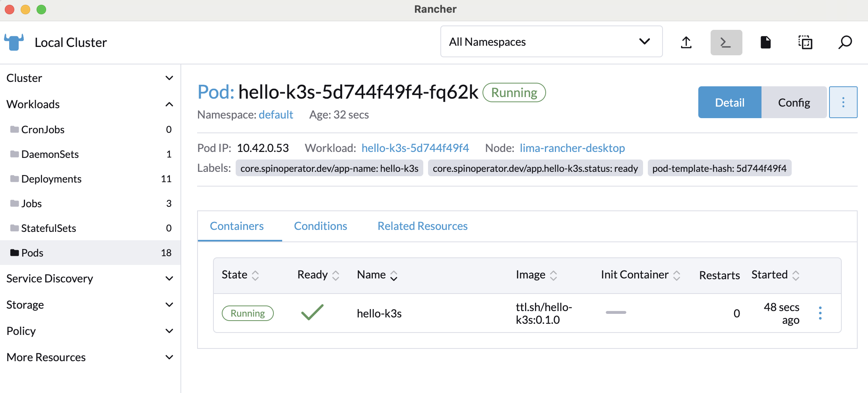The width and height of the screenshot is (868, 393).
Task: Switch to the Conditions tab
Action: [x=320, y=226]
